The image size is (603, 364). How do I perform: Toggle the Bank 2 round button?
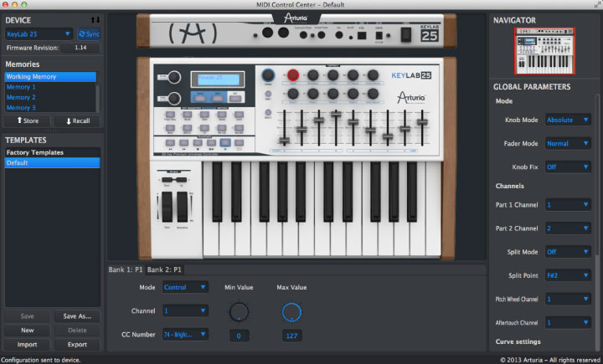coord(268,113)
